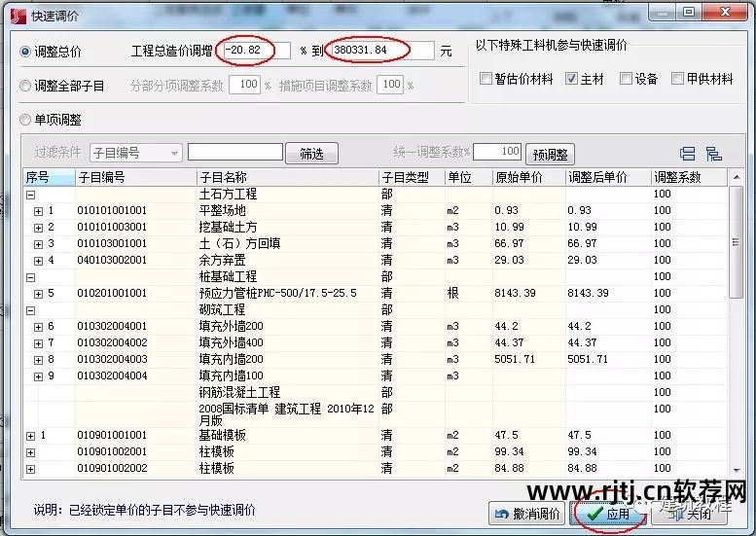756x536 pixels.
Task: Click the total price field 380331.84
Action: (x=382, y=51)
